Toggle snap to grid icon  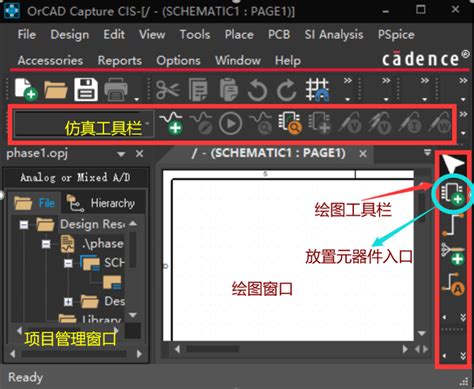point(318,89)
